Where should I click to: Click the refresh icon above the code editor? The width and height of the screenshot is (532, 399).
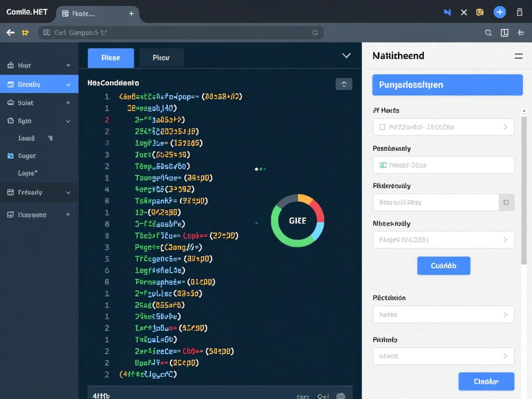344,84
